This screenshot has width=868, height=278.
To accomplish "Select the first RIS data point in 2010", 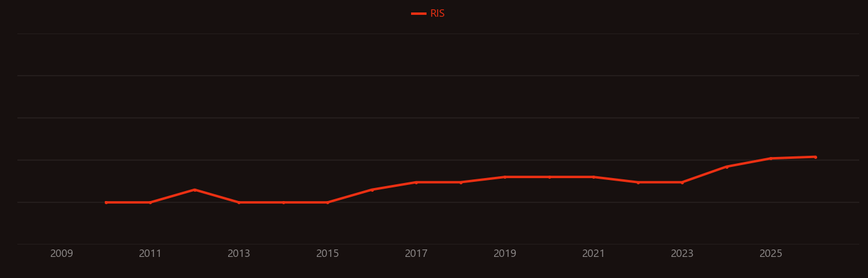I will click(106, 202).
